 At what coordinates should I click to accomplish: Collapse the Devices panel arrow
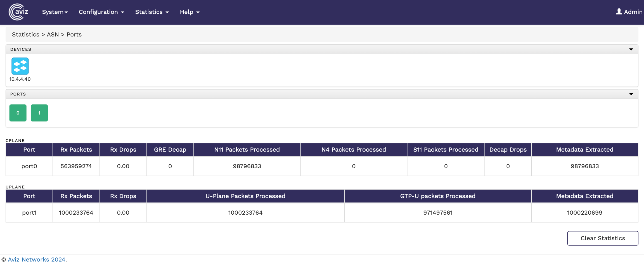[x=631, y=49]
